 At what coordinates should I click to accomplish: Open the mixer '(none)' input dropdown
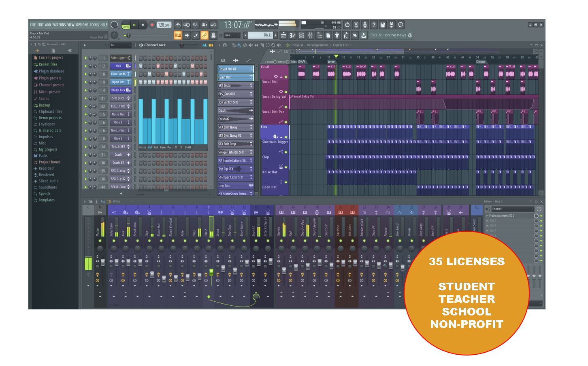(512, 209)
